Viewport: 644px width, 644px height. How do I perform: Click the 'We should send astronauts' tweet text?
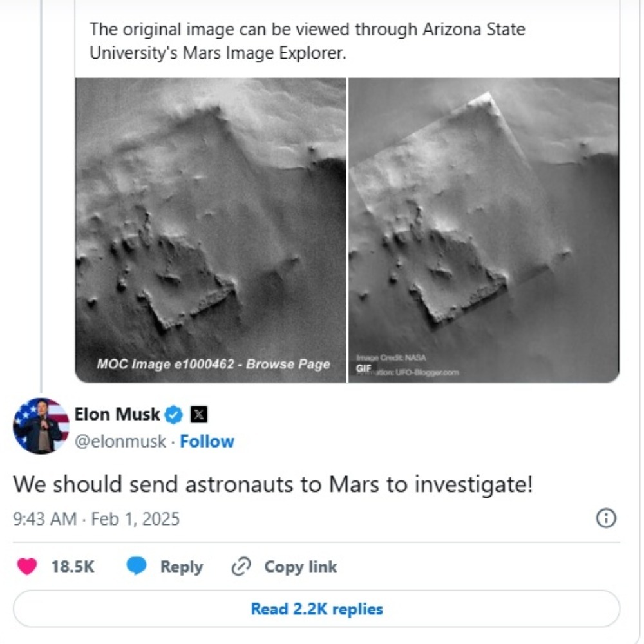273,485
